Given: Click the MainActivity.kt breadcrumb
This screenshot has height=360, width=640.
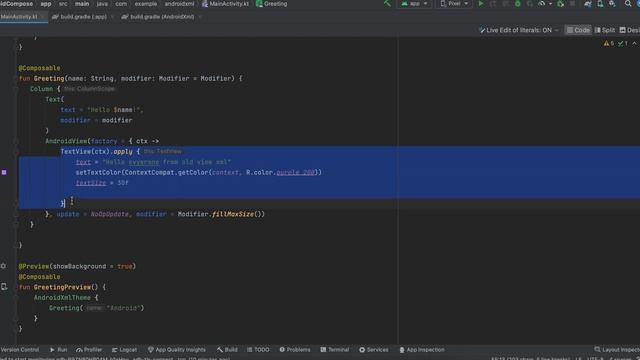Looking at the screenshot, I should [x=225, y=4].
